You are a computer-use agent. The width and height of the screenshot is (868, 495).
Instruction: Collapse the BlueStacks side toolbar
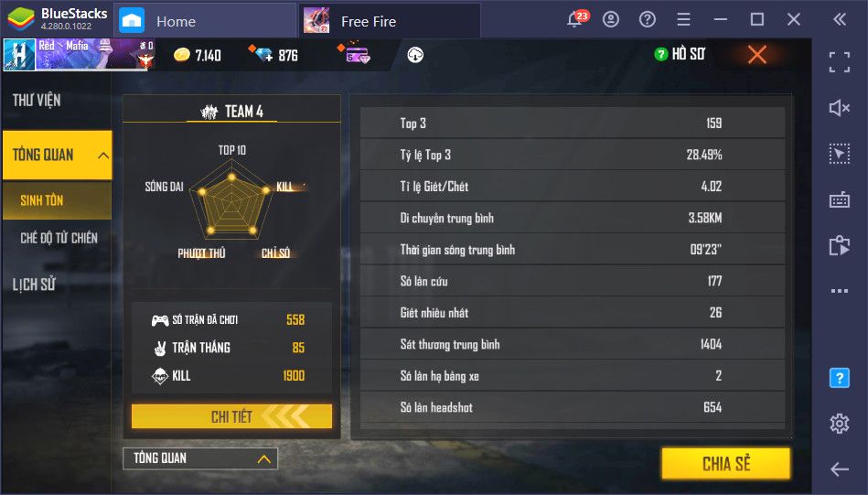840,20
